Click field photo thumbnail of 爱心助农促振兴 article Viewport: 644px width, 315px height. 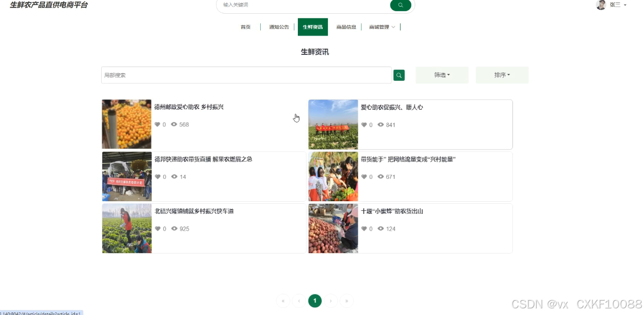[x=333, y=124]
